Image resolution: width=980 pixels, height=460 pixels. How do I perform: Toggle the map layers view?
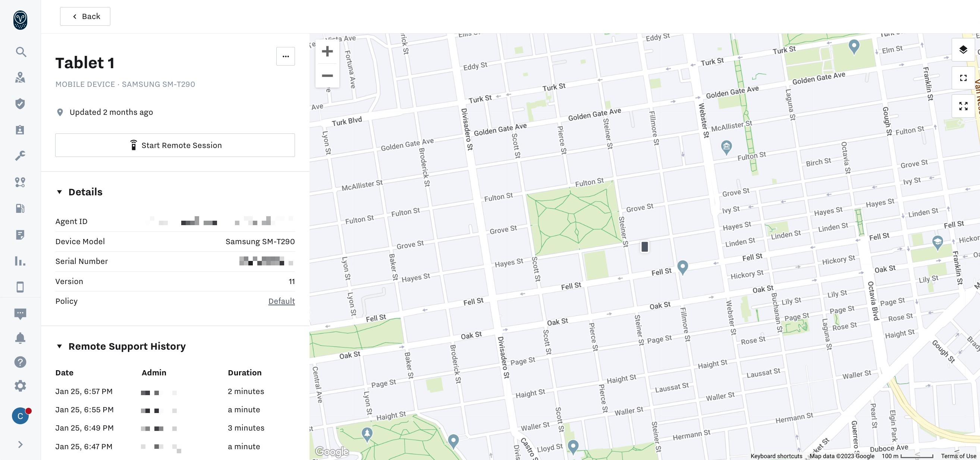[963, 50]
